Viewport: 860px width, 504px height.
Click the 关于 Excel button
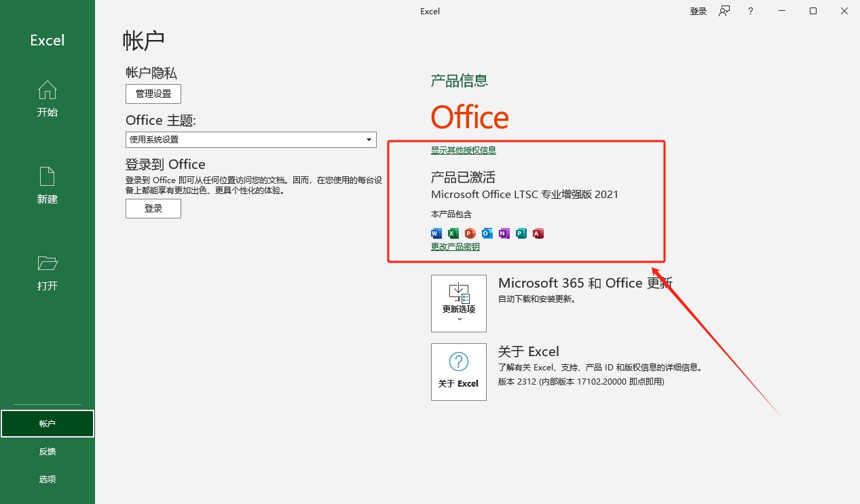(x=459, y=372)
